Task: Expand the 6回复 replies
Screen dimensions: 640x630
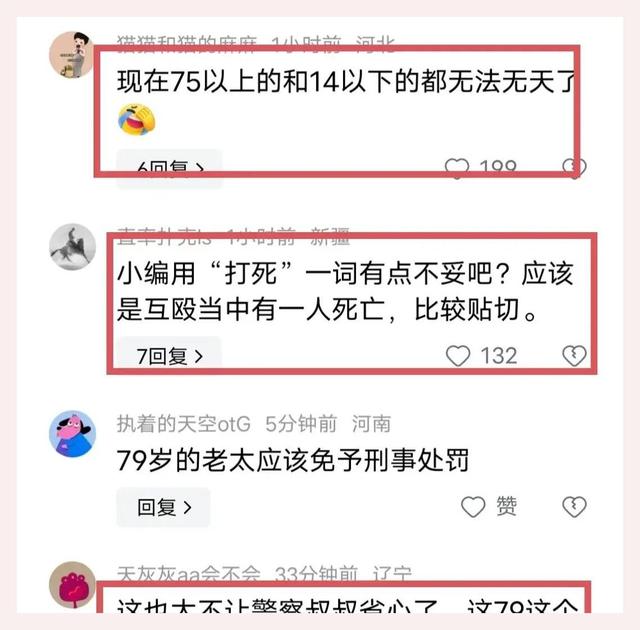Action: coord(169,169)
